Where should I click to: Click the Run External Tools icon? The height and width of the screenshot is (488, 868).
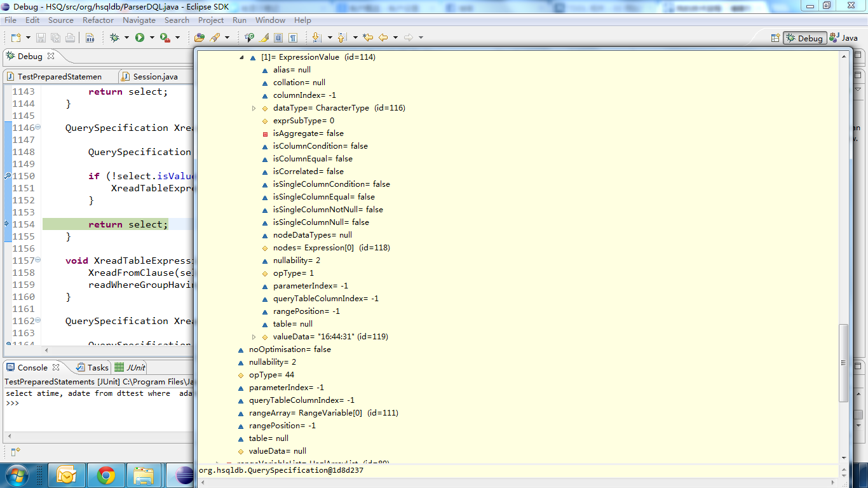(x=165, y=38)
